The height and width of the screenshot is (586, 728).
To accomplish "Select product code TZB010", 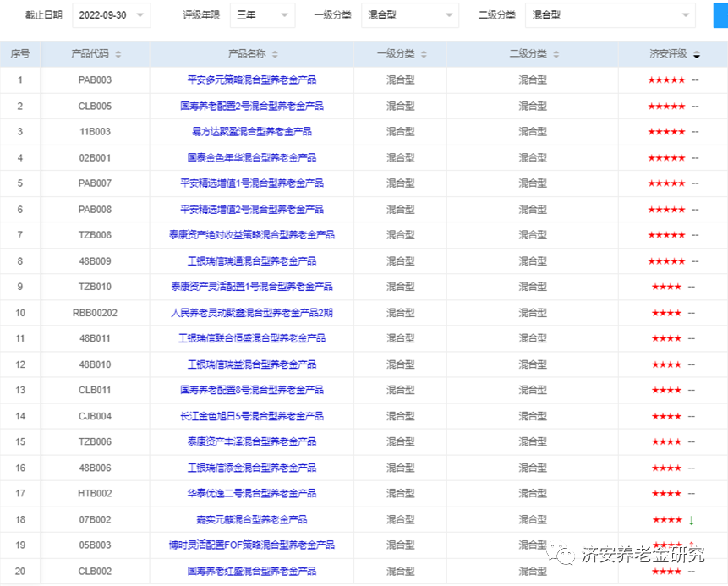I will (95, 286).
